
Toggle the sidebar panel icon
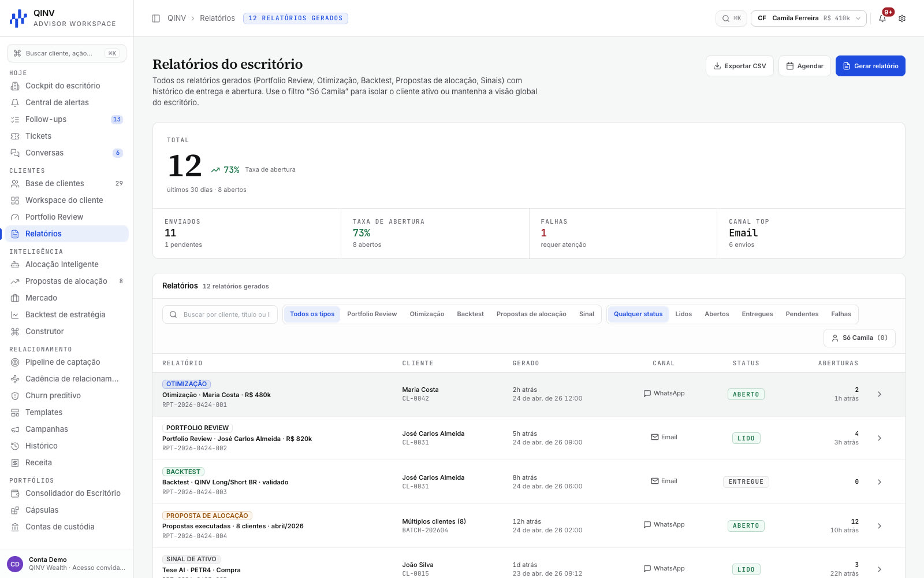[x=156, y=18]
